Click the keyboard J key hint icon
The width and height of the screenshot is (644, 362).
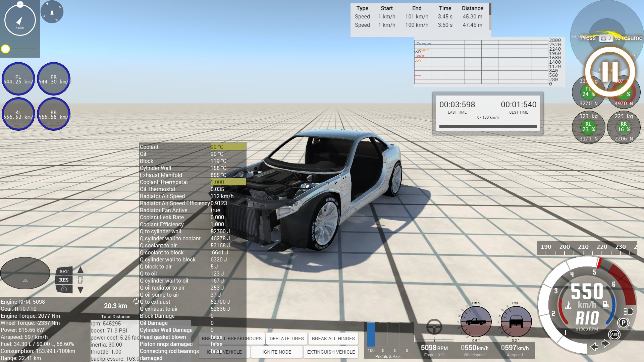pos(606,38)
